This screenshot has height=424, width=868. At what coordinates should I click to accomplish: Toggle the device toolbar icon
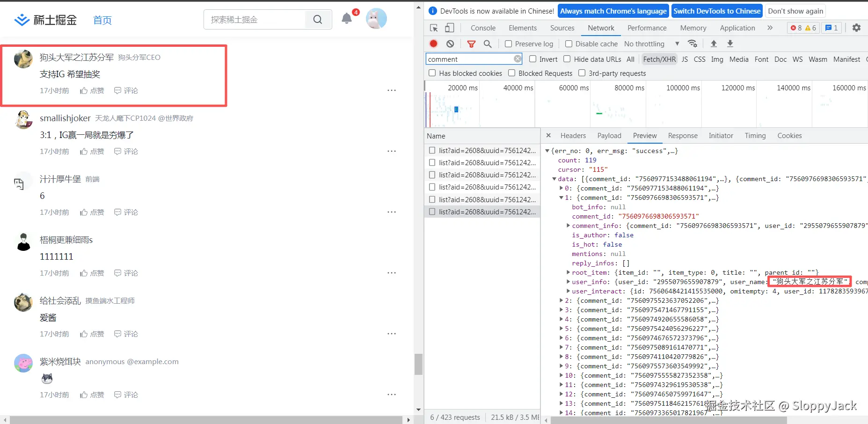click(x=449, y=28)
